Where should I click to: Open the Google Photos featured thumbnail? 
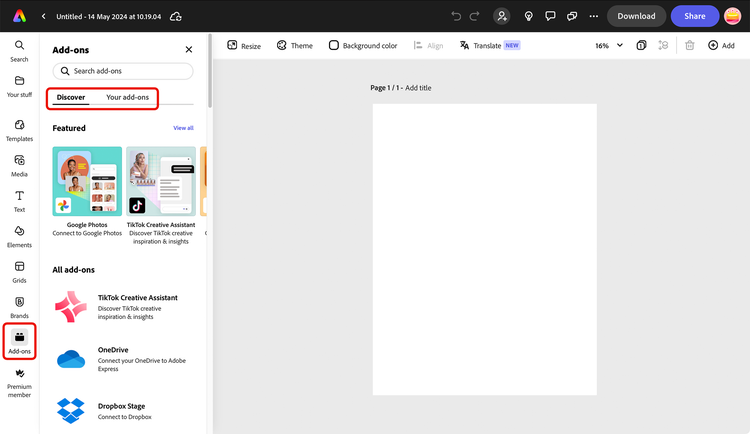click(x=87, y=181)
